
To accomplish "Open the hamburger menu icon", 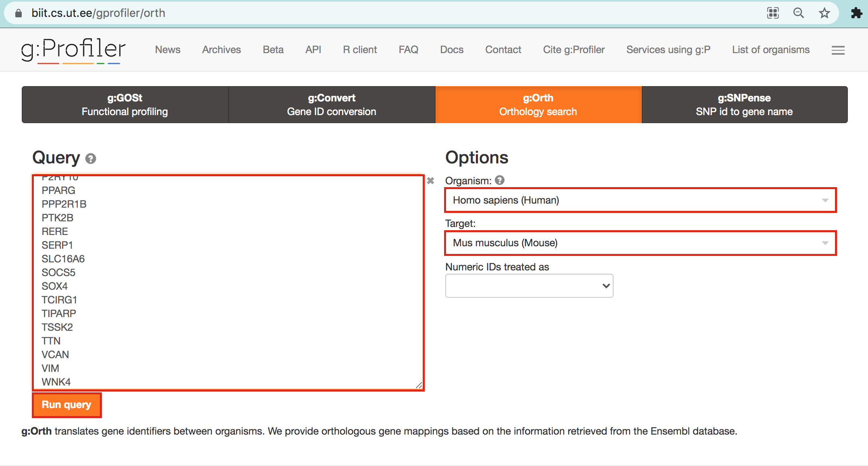I will (x=838, y=50).
